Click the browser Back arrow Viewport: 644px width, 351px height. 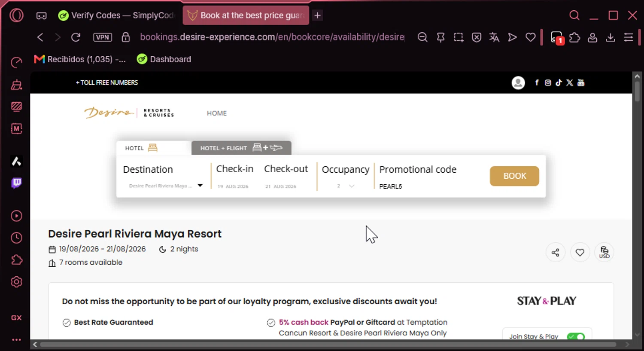pyautogui.click(x=40, y=37)
